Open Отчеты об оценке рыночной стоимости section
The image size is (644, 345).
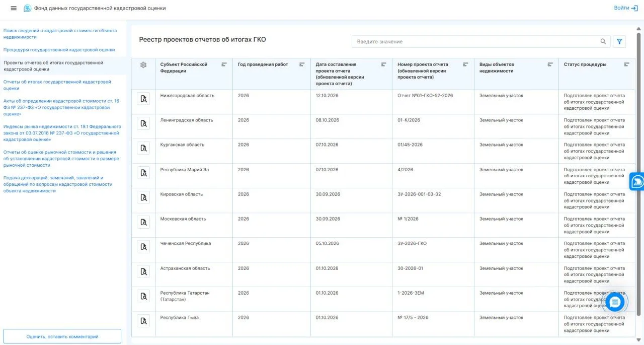pos(61,159)
